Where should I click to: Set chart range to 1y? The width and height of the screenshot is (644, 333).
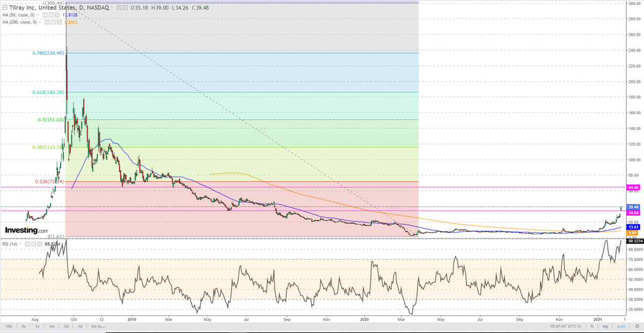pos(38,326)
